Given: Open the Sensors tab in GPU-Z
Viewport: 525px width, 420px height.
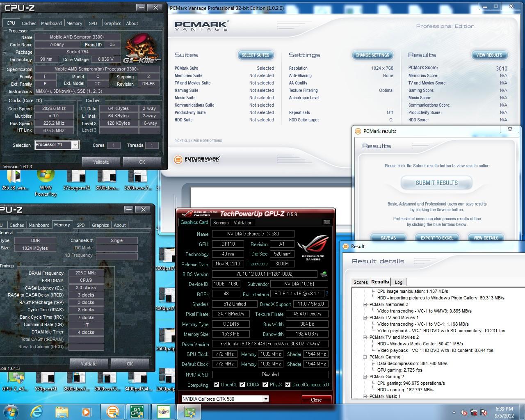Looking at the screenshot, I should (x=221, y=223).
